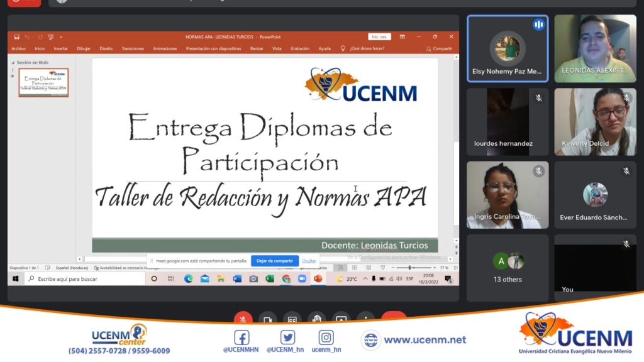This screenshot has height=362, width=644.
Task: Open the Transiciones ribbon tab
Action: click(x=133, y=48)
